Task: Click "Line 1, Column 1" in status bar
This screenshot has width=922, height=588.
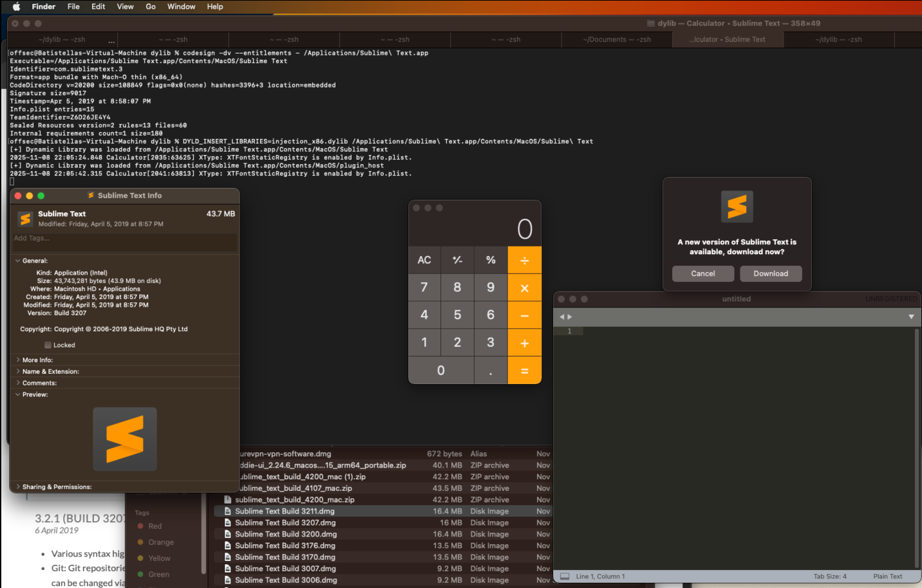Action: (x=600, y=576)
